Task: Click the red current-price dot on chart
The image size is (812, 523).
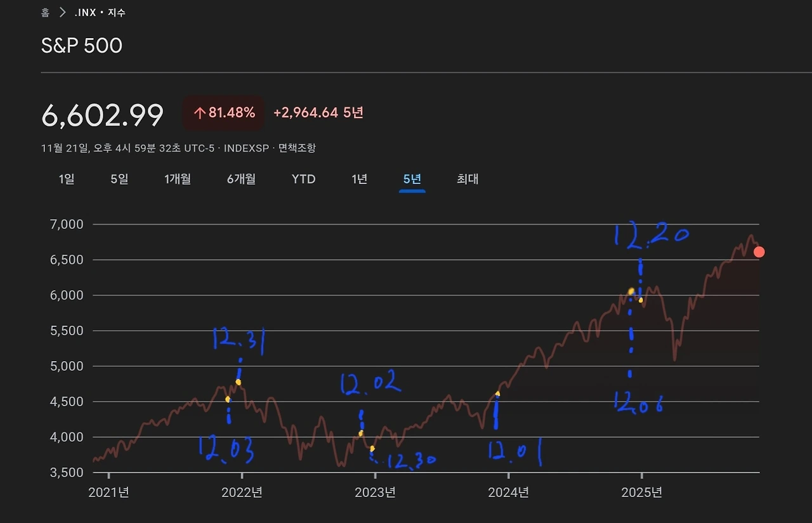Action: pyautogui.click(x=759, y=252)
